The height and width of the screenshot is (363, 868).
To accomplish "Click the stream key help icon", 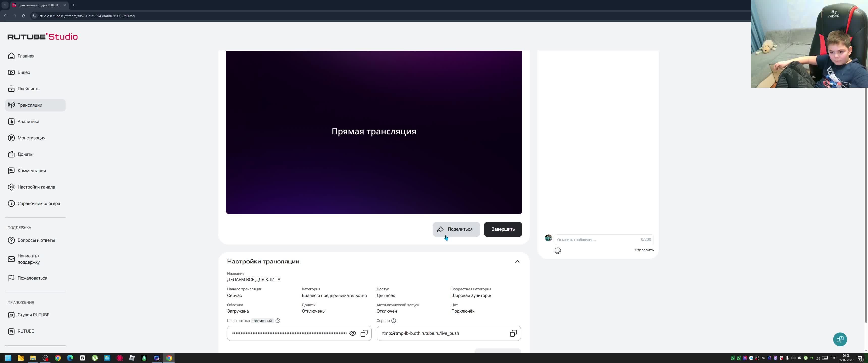I will pyautogui.click(x=278, y=321).
